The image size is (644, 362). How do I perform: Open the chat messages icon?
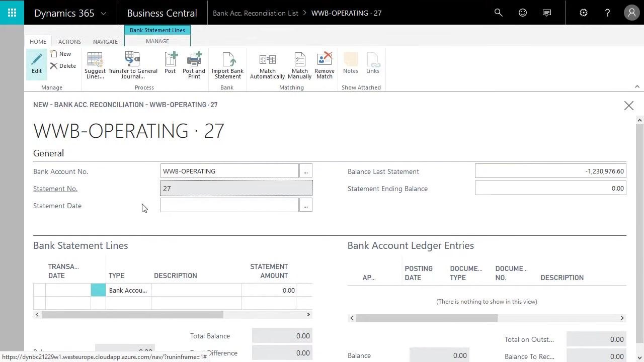click(547, 13)
